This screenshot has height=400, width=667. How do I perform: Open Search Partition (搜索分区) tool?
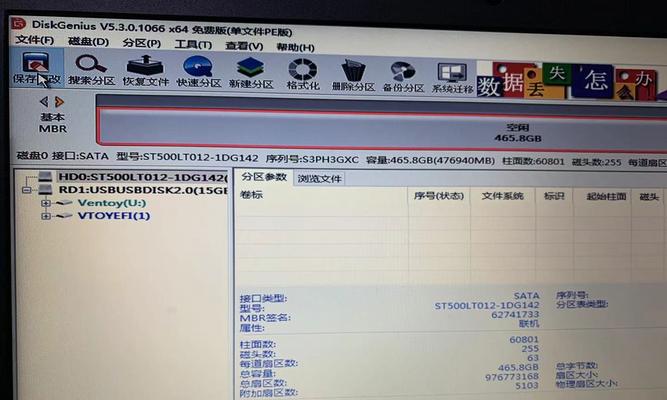coord(91,70)
